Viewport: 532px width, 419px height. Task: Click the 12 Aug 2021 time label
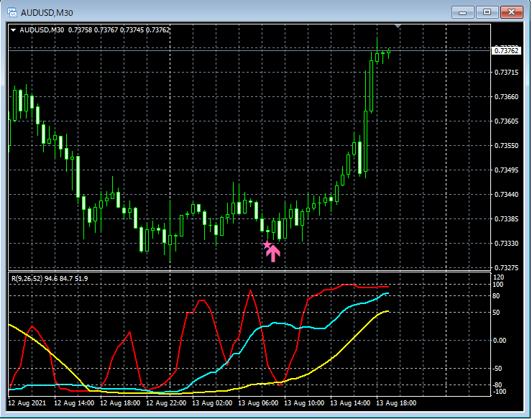[x=27, y=403]
